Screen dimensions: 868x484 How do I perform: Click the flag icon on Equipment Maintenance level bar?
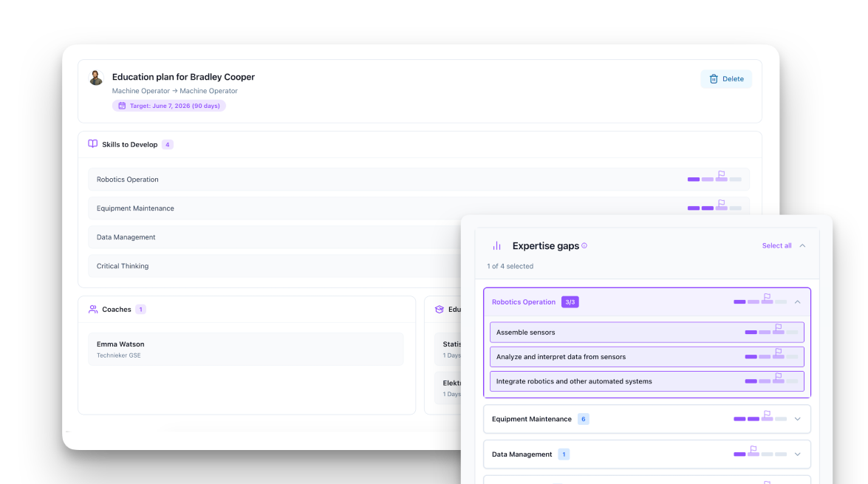(x=767, y=415)
